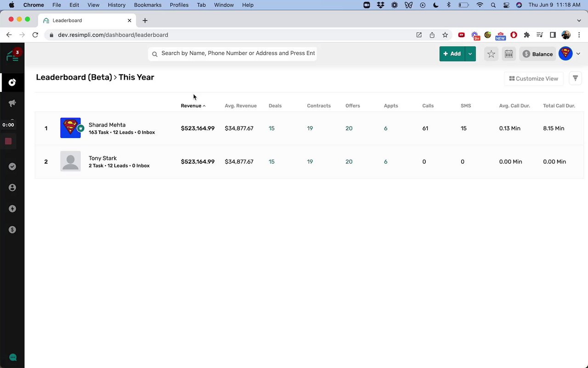Viewport: 588px width, 368px height.
Task: Sort by the Calls column header
Action: (x=428, y=106)
